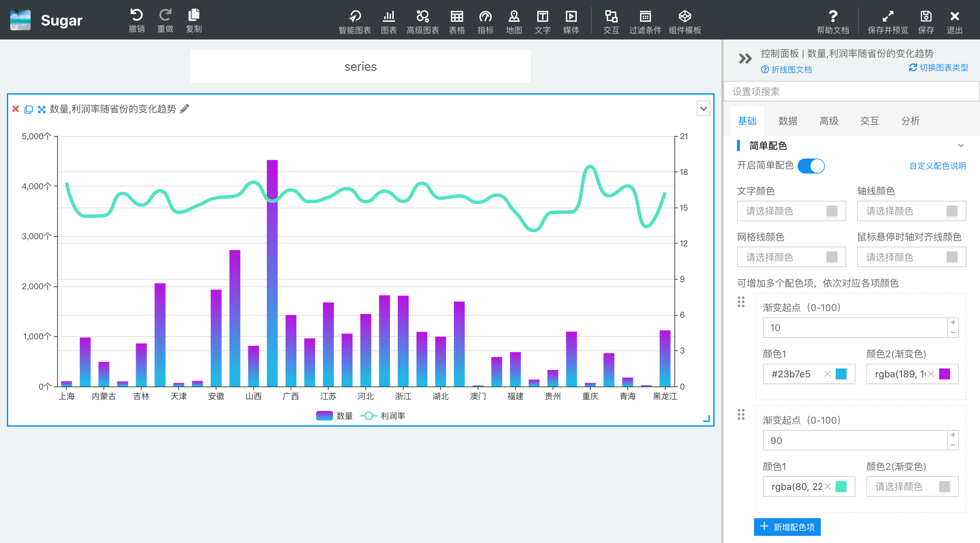
Task: Open the 折线图文档 link
Action: pyautogui.click(x=786, y=70)
